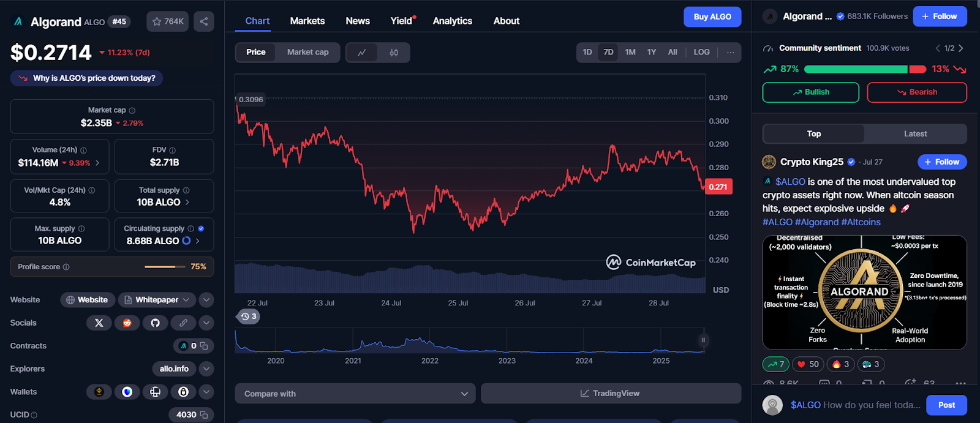Open the Compare with dropdown
The height and width of the screenshot is (423, 980).
pyautogui.click(x=355, y=394)
